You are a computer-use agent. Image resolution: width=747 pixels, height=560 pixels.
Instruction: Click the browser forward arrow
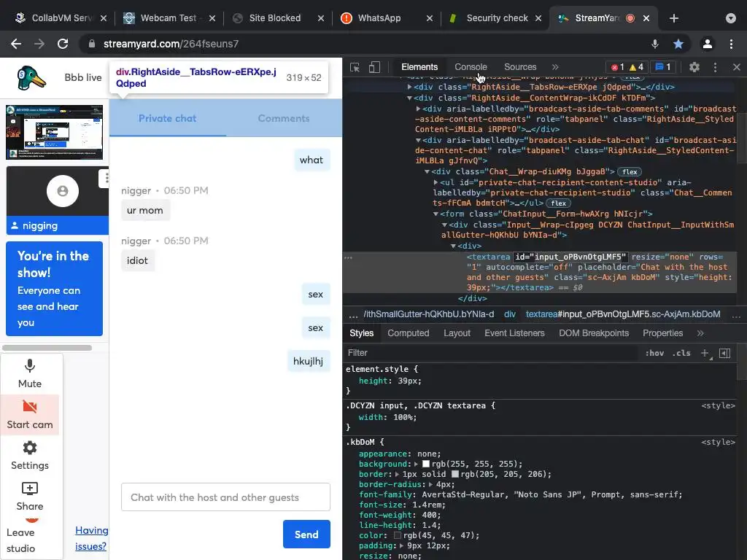pyautogui.click(x=39, y=44)
